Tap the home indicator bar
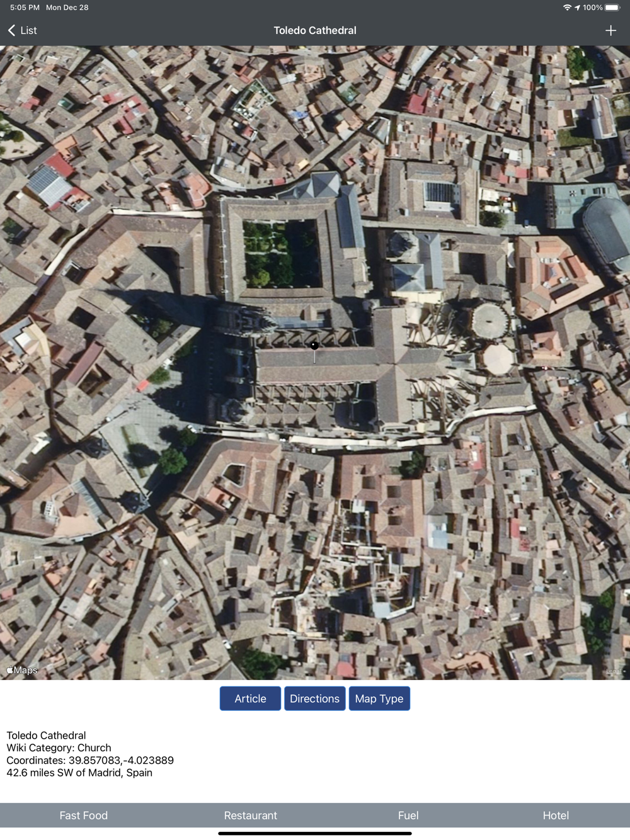Image resolution: width=630 pixels, height=840 pixels. [315, 833]
